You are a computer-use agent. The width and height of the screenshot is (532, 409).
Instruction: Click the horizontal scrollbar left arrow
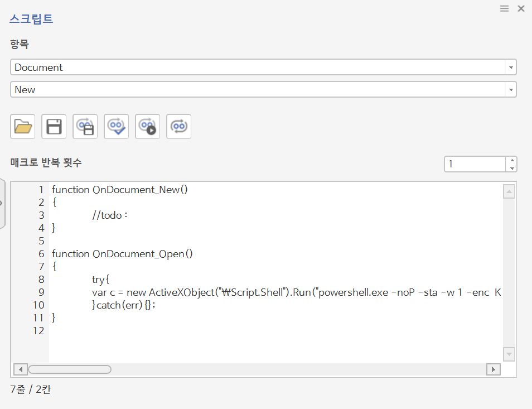pos(21,369)
